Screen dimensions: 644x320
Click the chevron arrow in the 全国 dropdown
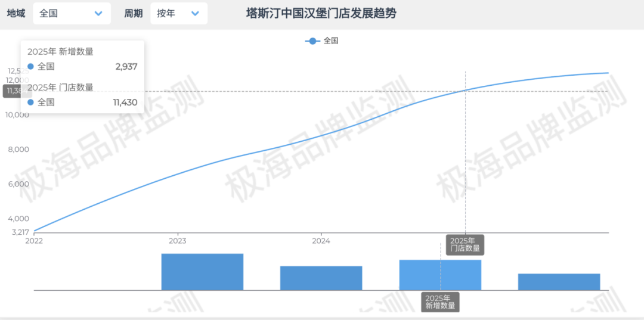click(x=98, y=14)
